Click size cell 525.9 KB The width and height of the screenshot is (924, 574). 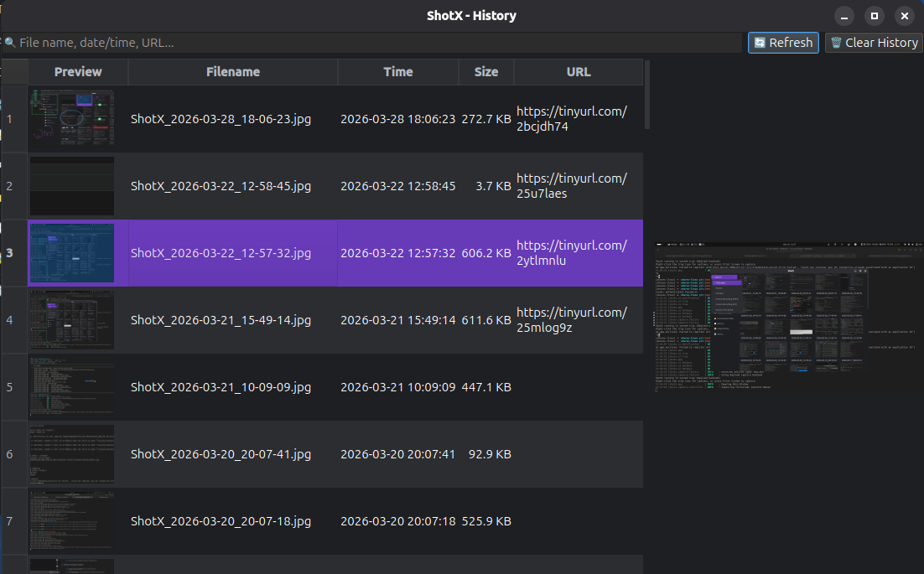[x=486, y=521]
